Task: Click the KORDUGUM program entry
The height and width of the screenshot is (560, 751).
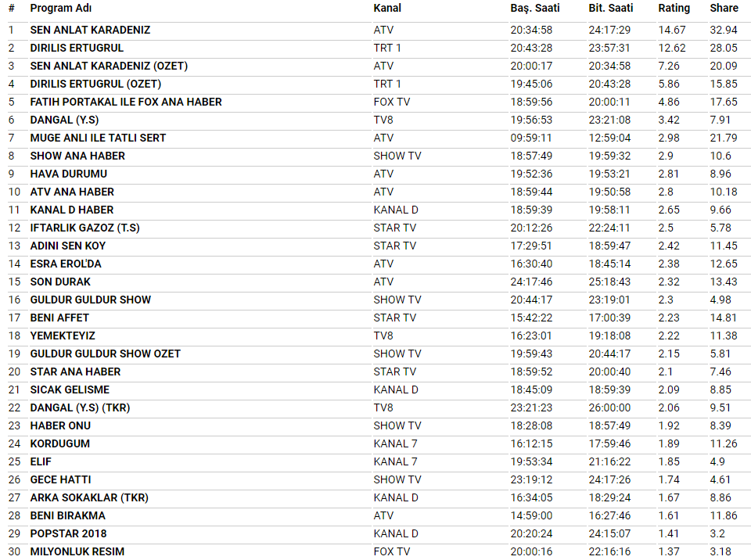Action: coord(59,443)
